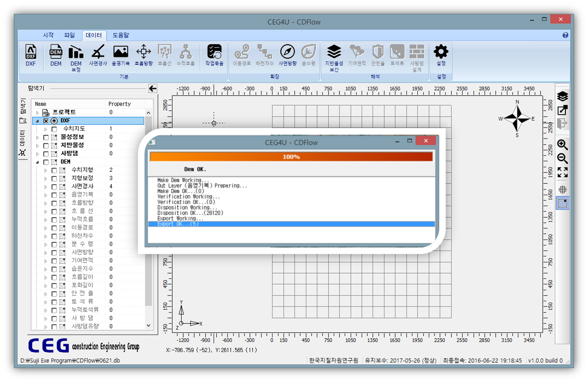Check the 지반물성 checkbox

46,145
